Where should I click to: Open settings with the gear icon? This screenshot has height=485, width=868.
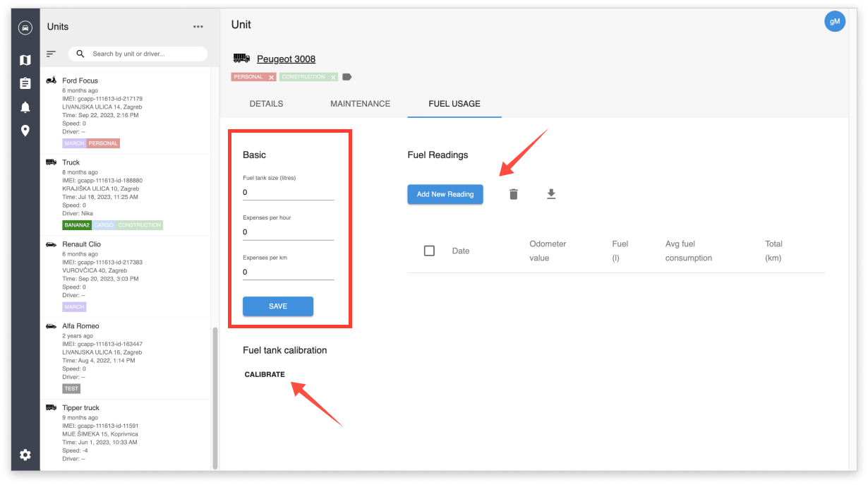tap(25, 455)
